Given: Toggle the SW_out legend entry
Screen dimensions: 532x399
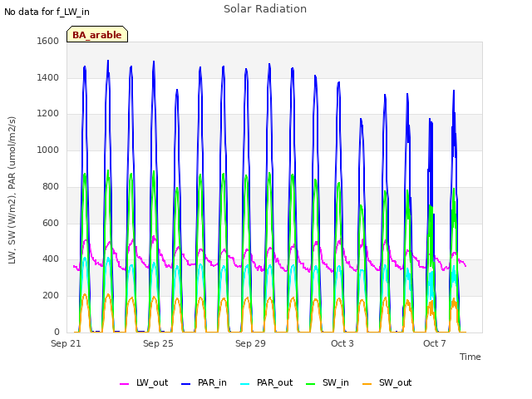Looking at the screenshot, I should coord(387,382).
